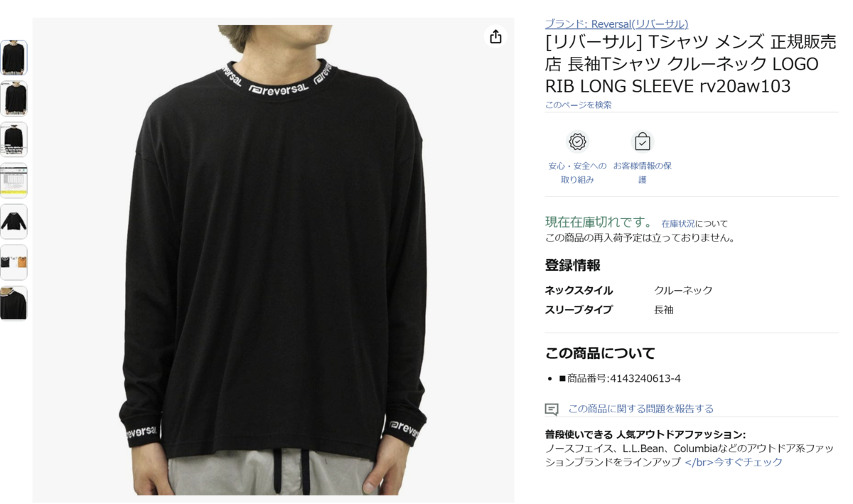Click the 今すぐチェック link
Screen dimensions: 853x504
click(x=748, y=462)
